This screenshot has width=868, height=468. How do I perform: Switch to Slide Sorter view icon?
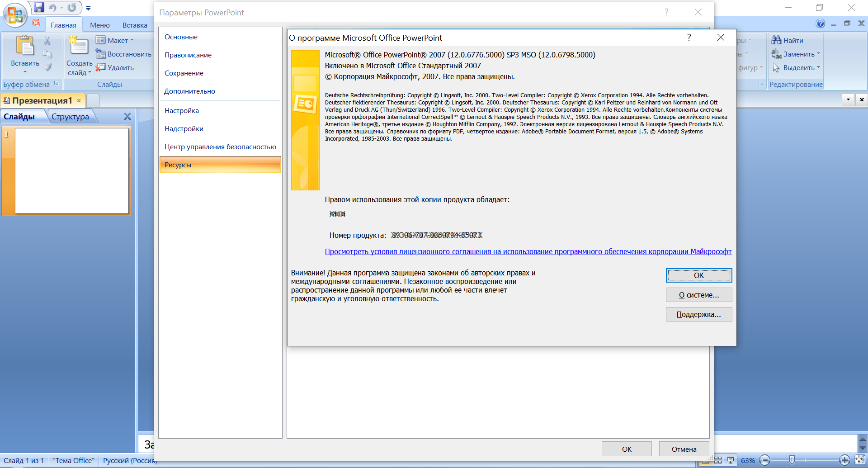[x=718, y=461]
